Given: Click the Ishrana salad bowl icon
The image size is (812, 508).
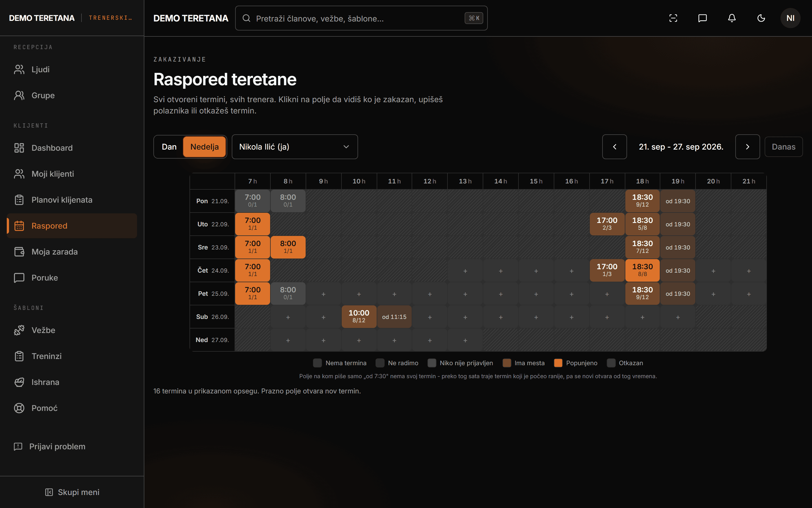Looking at the screenshot, I should 19,382.
